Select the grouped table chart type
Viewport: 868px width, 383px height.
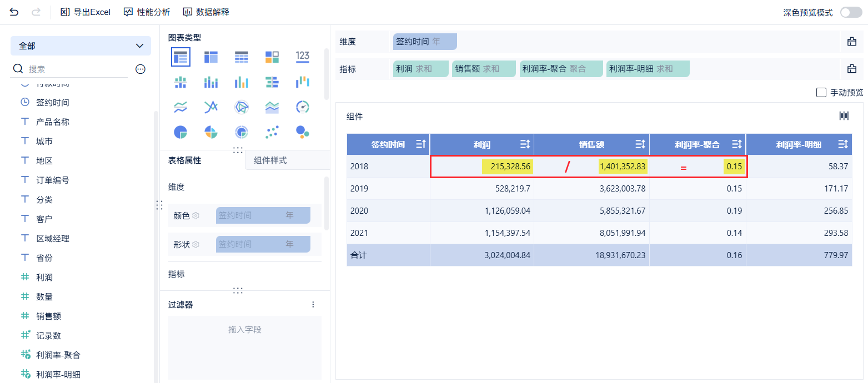(x=180, y=57)
